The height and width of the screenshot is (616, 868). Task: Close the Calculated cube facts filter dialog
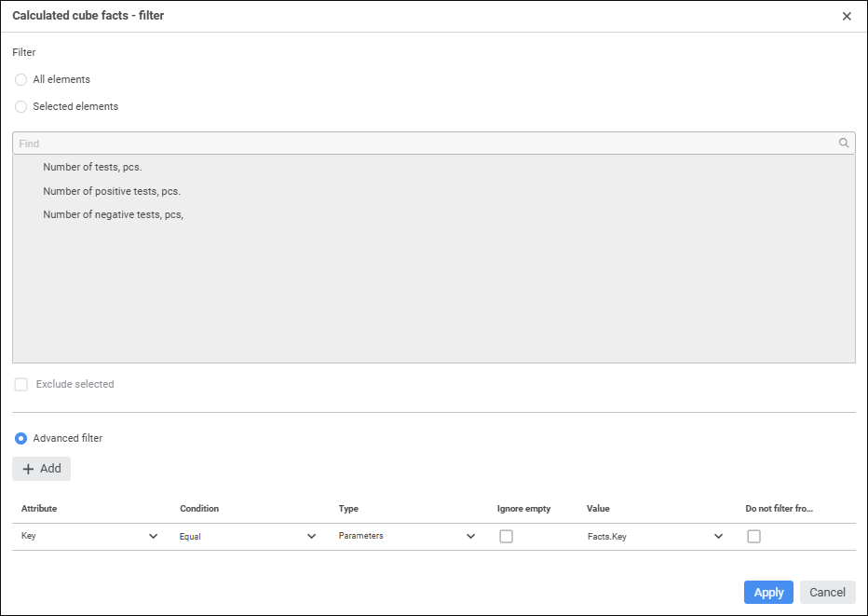click(x=847, y=17)
